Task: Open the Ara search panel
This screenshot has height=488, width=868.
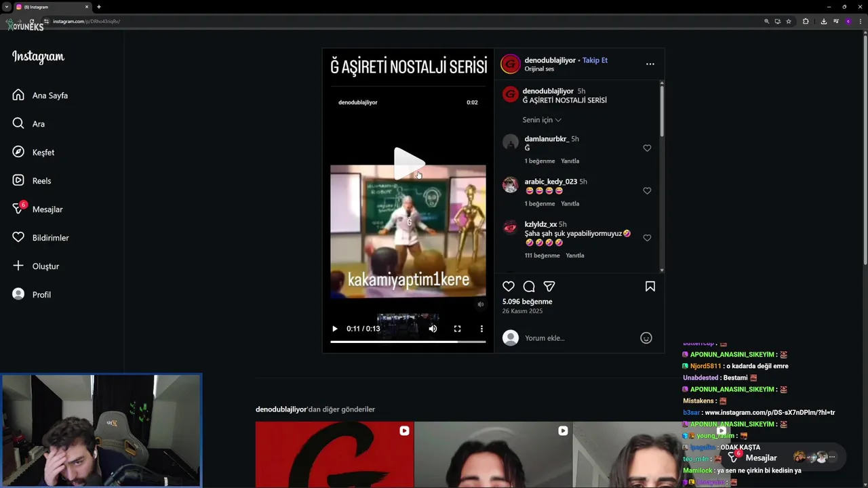Action: [x=28, y=124]
